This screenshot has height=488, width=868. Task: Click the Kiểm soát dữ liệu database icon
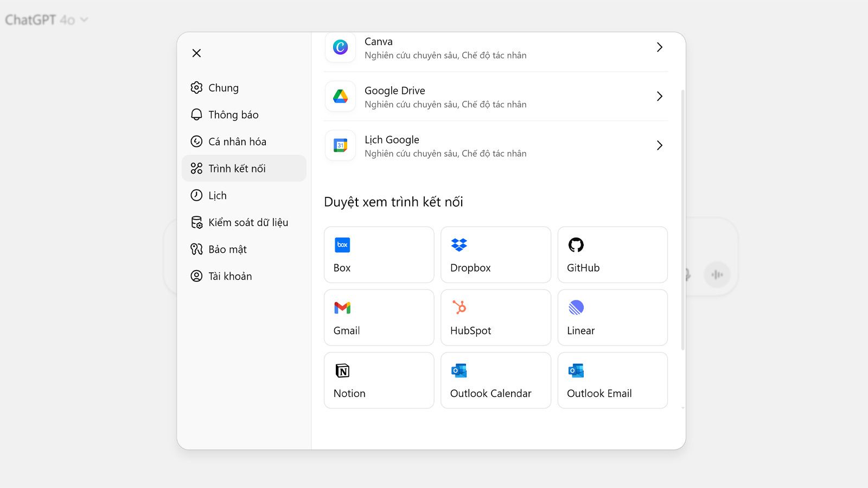coord(196,222)
